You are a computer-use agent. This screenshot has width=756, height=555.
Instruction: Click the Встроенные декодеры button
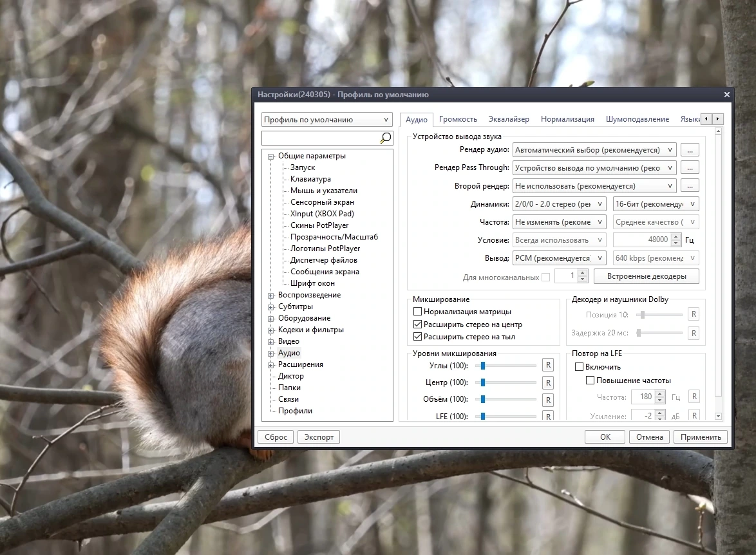click(647, 276)
